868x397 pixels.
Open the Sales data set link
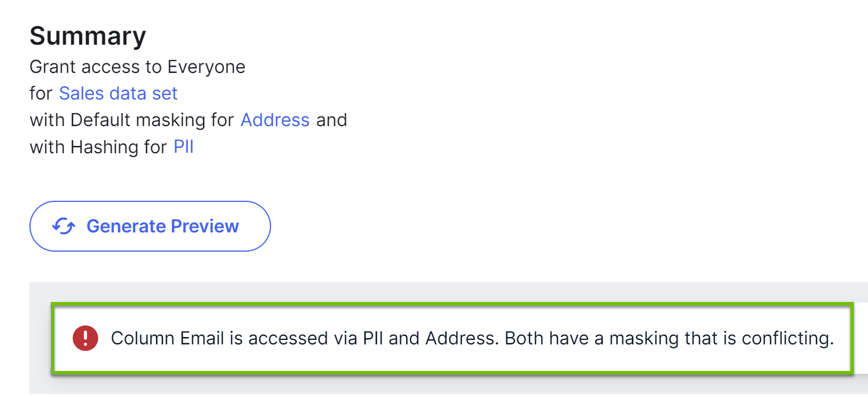pos(118,93)
